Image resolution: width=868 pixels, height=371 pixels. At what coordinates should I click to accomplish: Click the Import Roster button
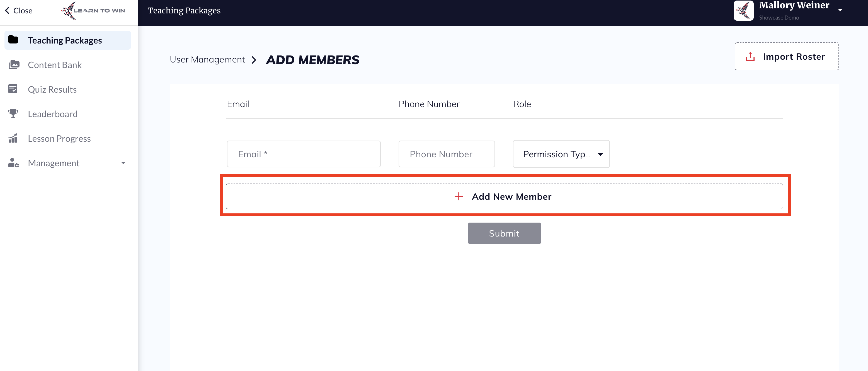click(786, 56)
